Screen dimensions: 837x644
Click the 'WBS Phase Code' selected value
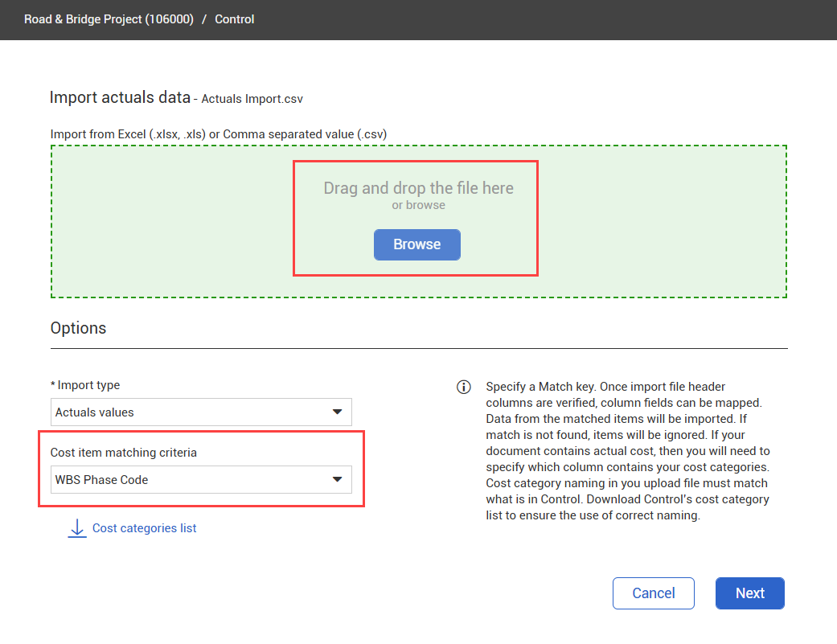coord(102,480)
